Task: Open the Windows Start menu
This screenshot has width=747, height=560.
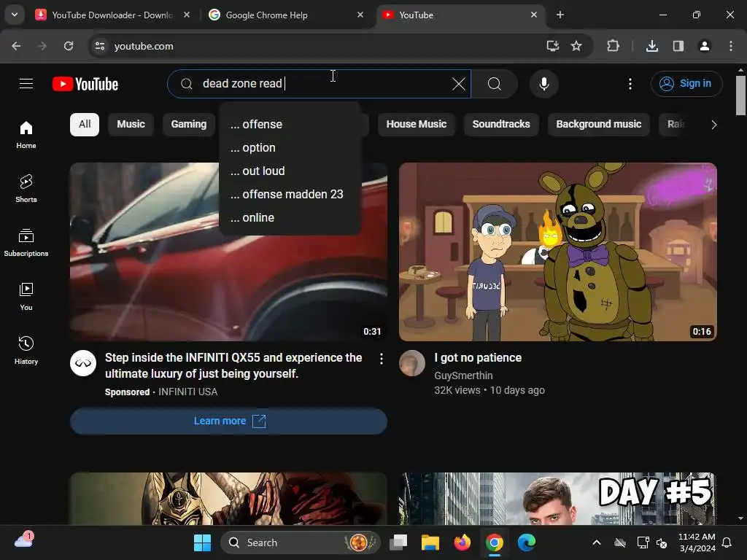Action: pos(203,542)
